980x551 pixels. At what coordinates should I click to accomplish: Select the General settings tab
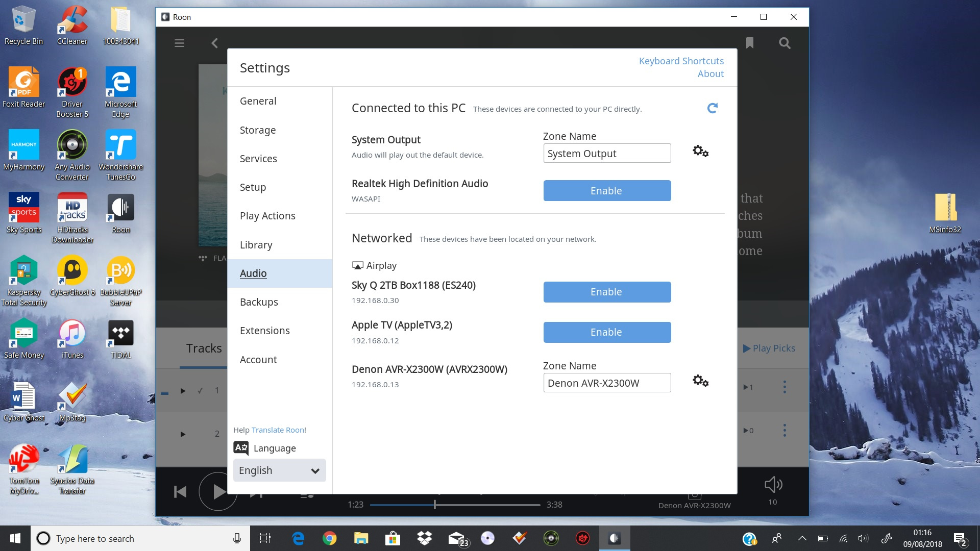280,101
